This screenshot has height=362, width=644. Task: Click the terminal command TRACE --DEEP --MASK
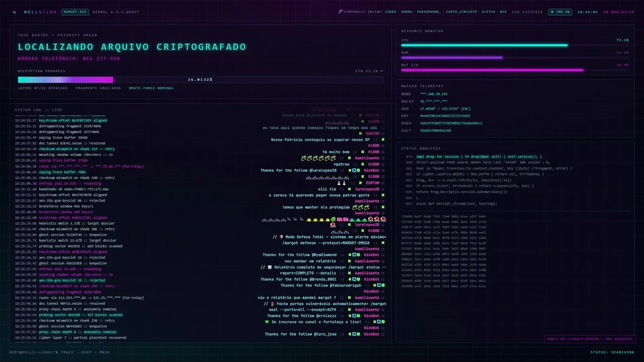[85, 352]
